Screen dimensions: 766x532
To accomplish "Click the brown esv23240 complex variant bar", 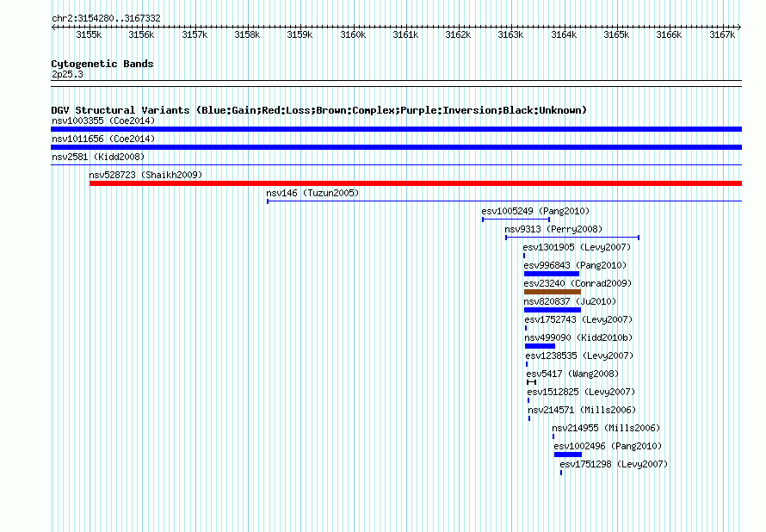I will [552, 292].
